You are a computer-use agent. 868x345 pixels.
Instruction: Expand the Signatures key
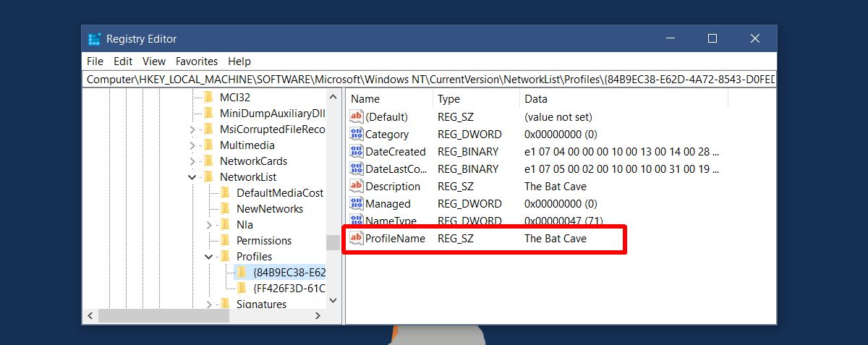point(209,304)
